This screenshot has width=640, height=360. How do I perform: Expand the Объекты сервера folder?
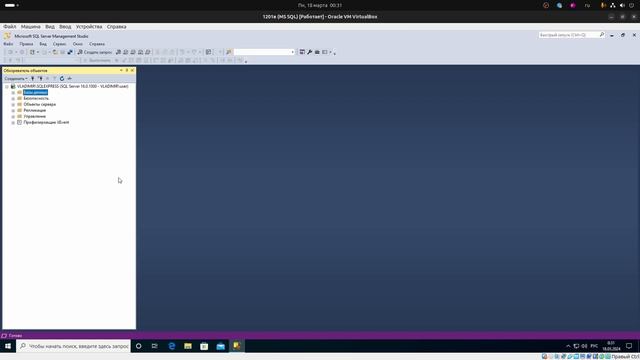(x=13, y=104)
